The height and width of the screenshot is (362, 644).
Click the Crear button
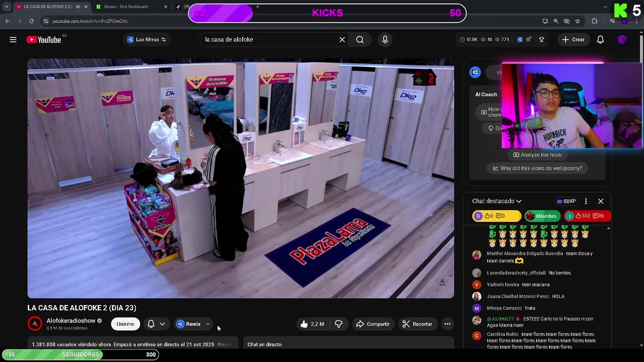[x=573, y=40]
